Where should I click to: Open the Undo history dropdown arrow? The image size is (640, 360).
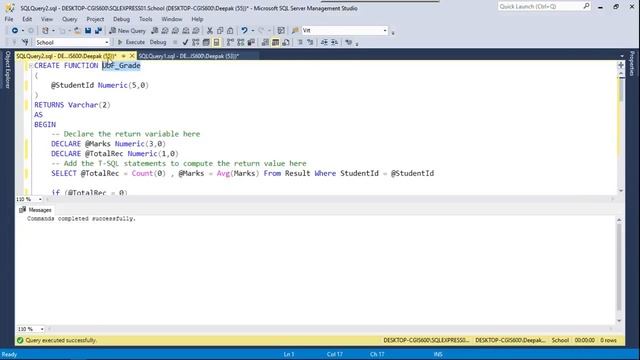coord(253,31)
